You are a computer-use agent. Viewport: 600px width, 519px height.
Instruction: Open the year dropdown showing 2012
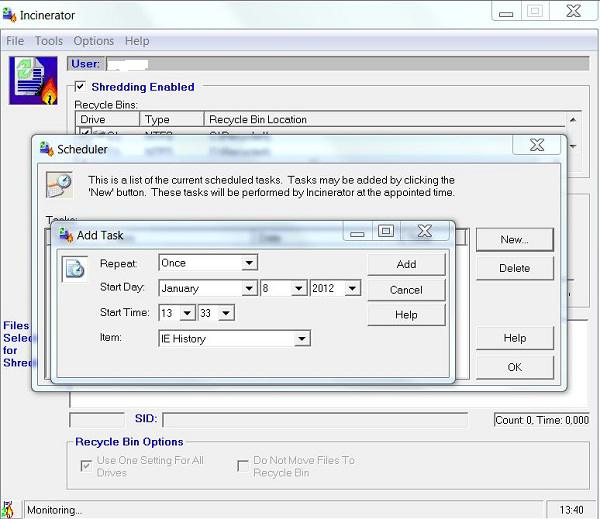352,288
